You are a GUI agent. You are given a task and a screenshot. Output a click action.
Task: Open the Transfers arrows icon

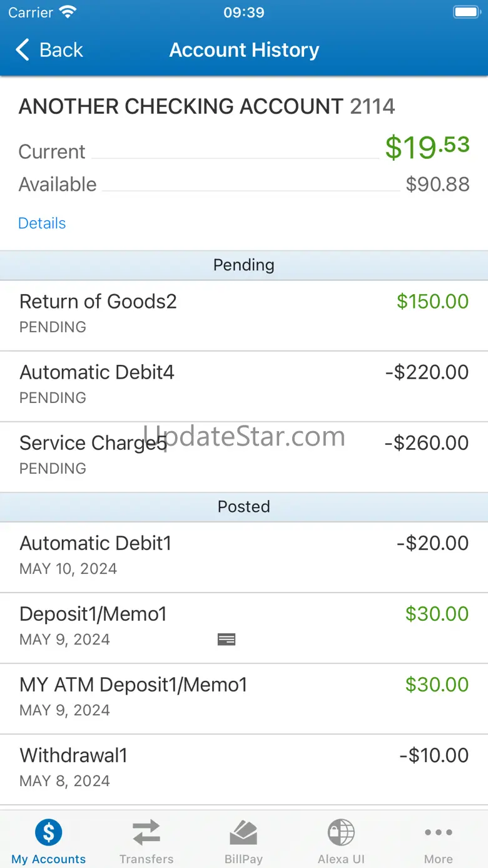pyautogui.click(x=146, y=832)
